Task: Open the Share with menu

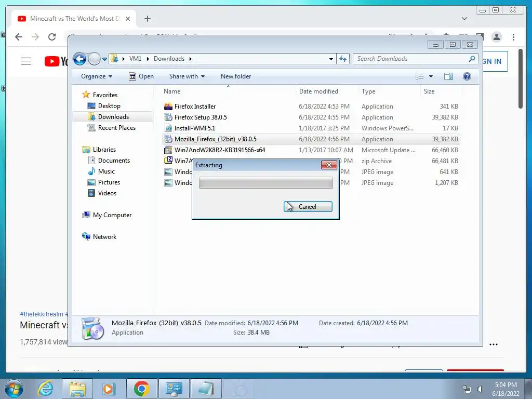Action: [x=187, y=76]
